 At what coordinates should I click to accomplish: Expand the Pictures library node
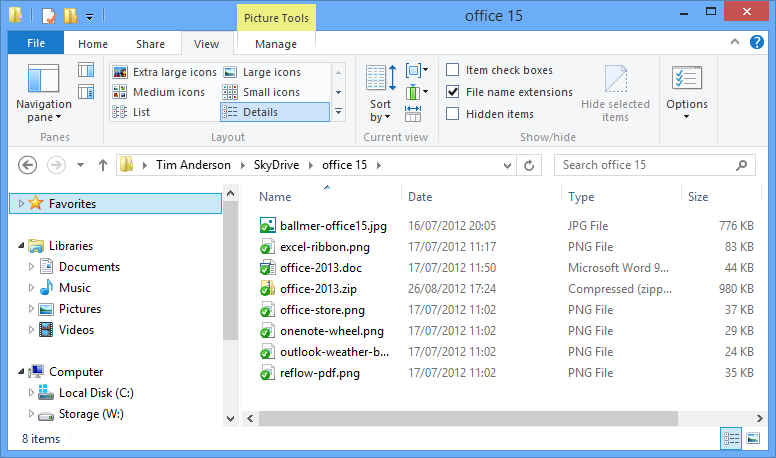pyautogui.click(x=31, y=309)
